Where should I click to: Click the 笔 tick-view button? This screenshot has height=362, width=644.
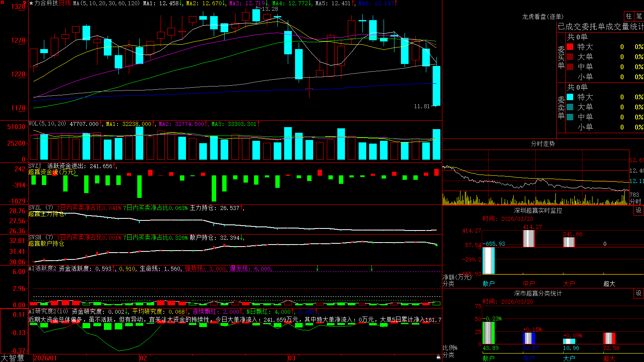639,16
